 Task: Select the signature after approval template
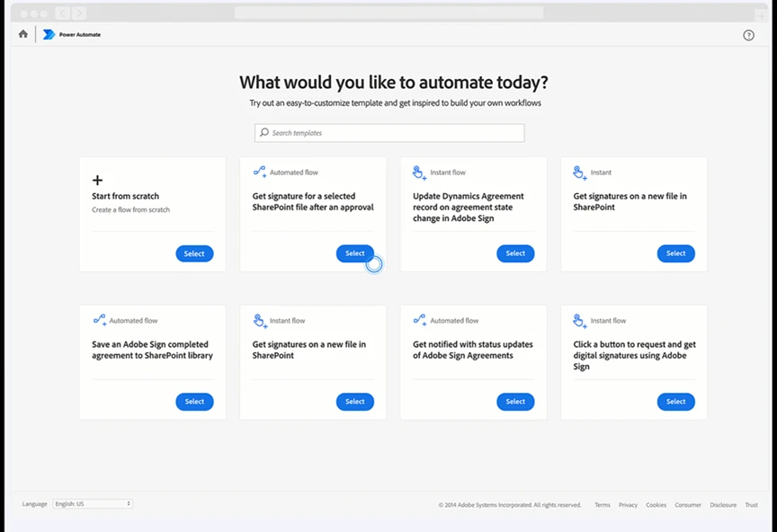[x=354, y=253]
